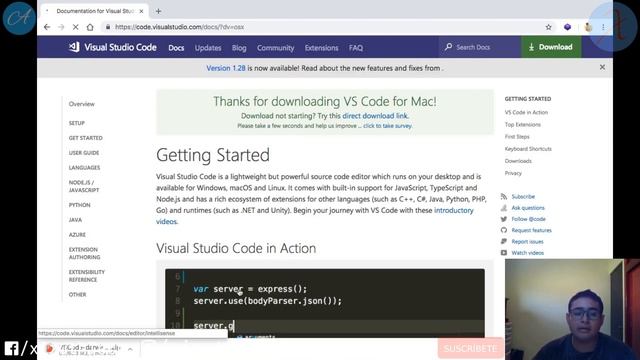Expand the NODE.JS / JAVASCRIPT section

[84, 186]
